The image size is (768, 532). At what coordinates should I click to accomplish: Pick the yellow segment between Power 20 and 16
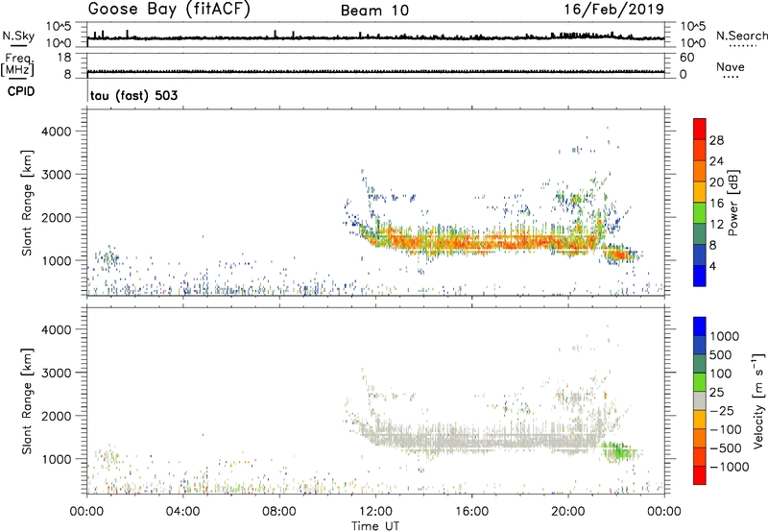(700, 191)
